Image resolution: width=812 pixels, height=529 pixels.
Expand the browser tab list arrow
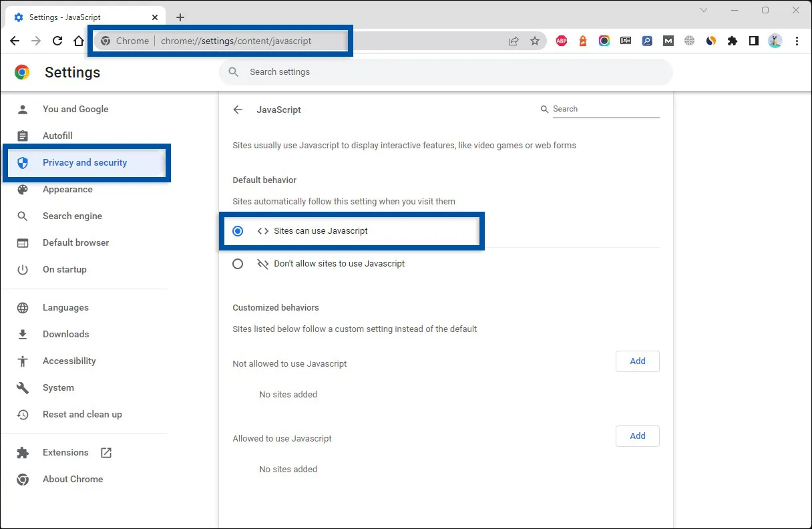coord(704,11)
